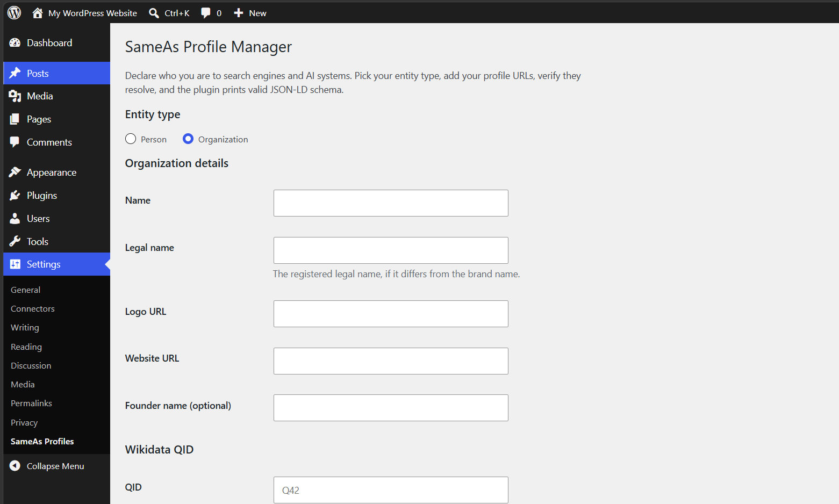Click the comments bubble icon in admin bar

205,13
